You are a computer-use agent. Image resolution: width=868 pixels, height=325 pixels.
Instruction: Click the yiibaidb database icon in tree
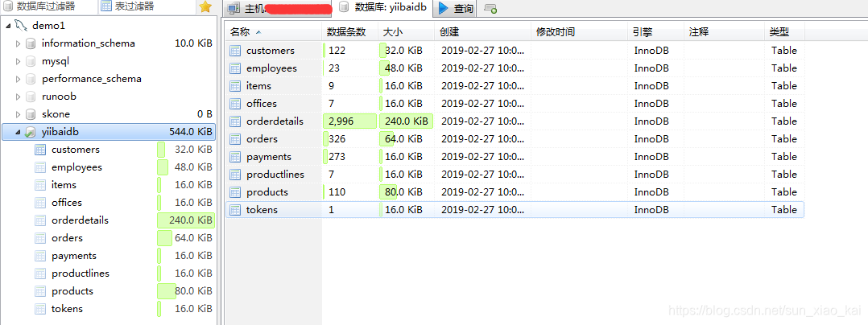[31, 132]
